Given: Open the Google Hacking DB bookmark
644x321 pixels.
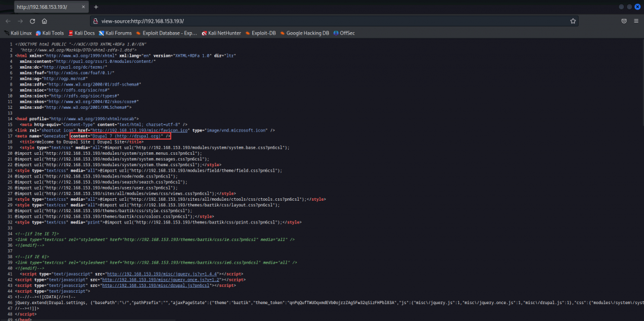Looking at the screenshot, I should [304, 33].
